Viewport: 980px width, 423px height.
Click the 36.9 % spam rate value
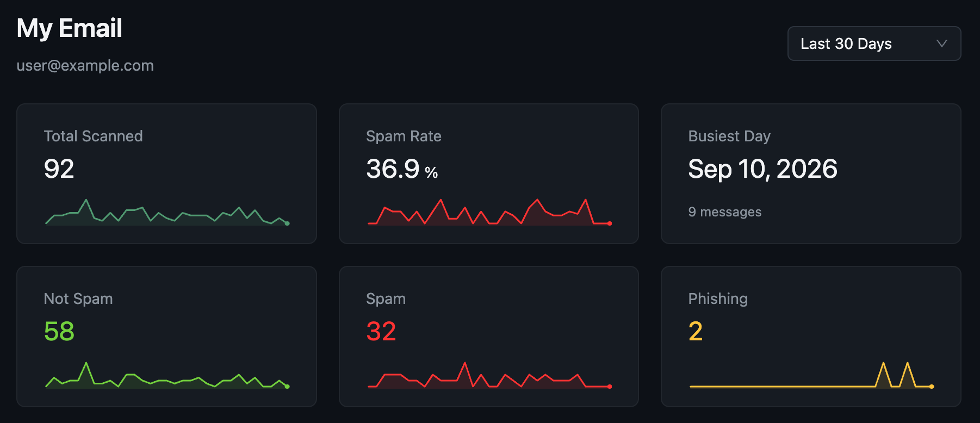402,169
